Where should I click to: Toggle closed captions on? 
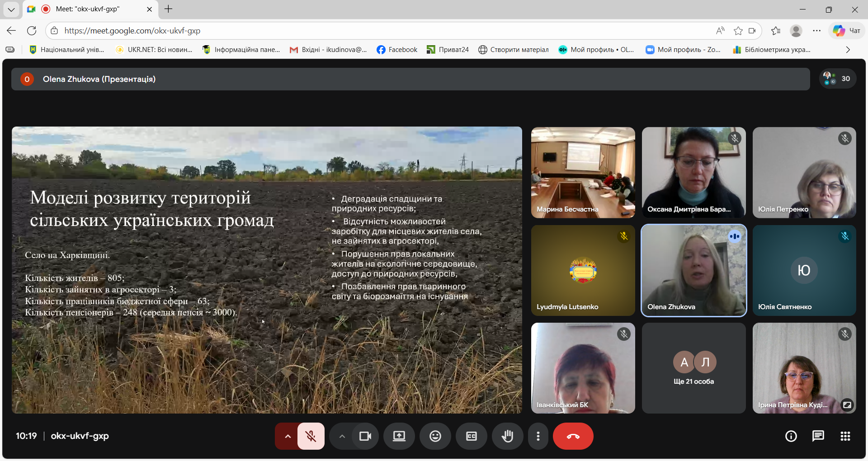tap(471, 436)
